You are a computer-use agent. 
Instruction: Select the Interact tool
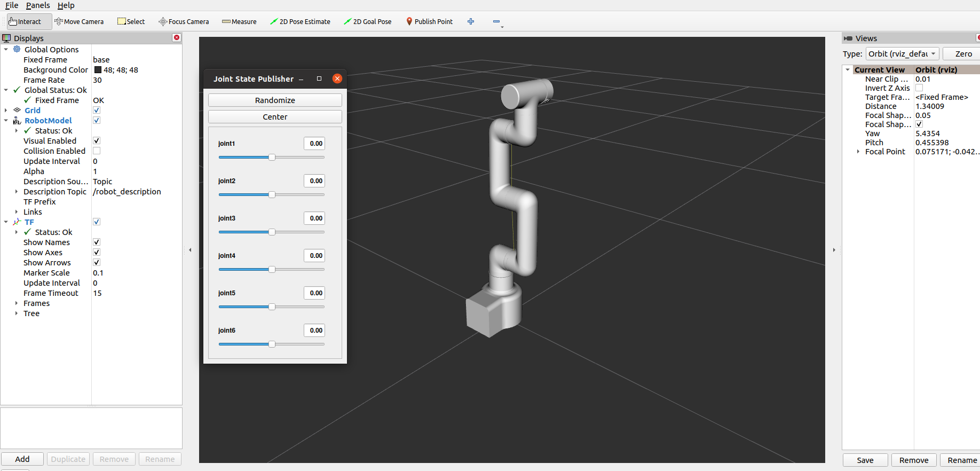[25, 22]
